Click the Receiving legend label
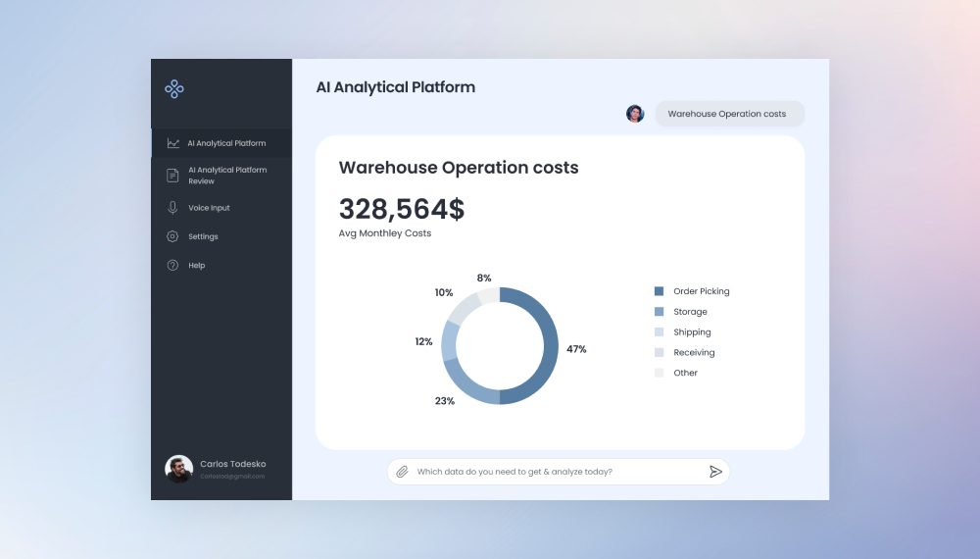 coord(694,353)
